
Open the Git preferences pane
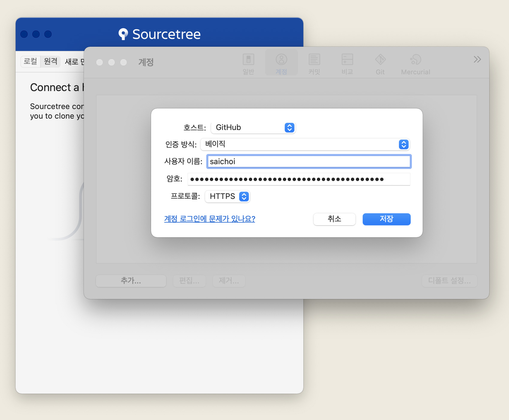(x=380, y=64)
